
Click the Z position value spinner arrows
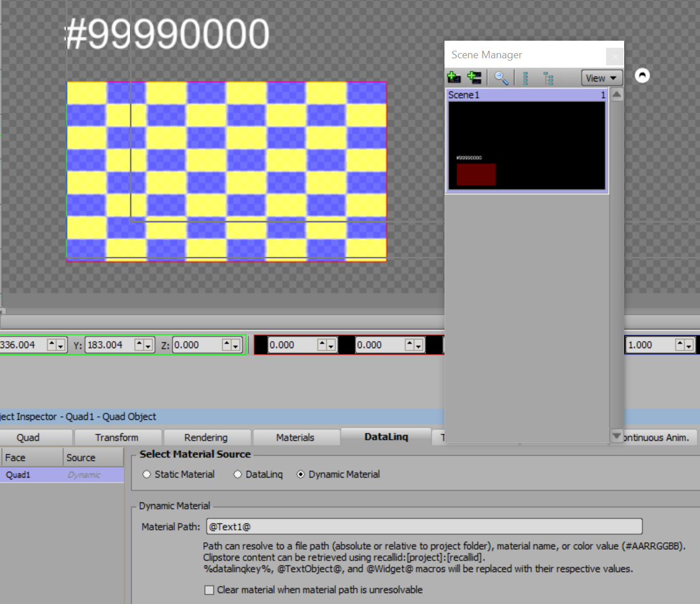coord(231,345)
